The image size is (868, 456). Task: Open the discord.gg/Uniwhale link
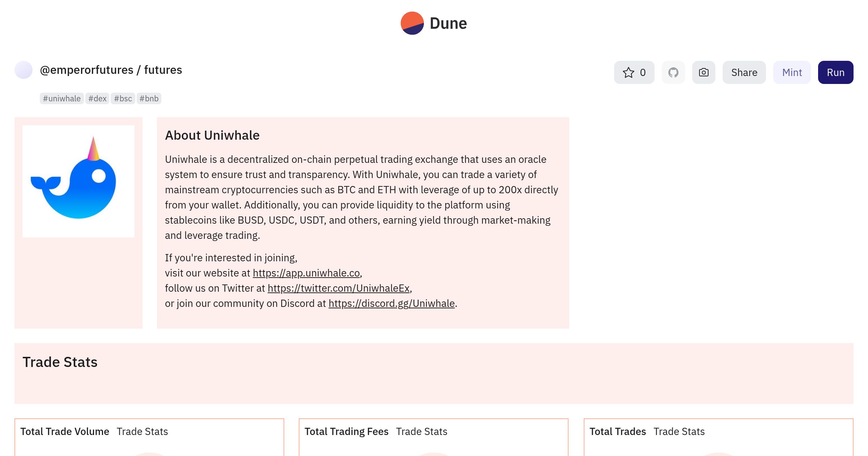[x=392, y=303]
